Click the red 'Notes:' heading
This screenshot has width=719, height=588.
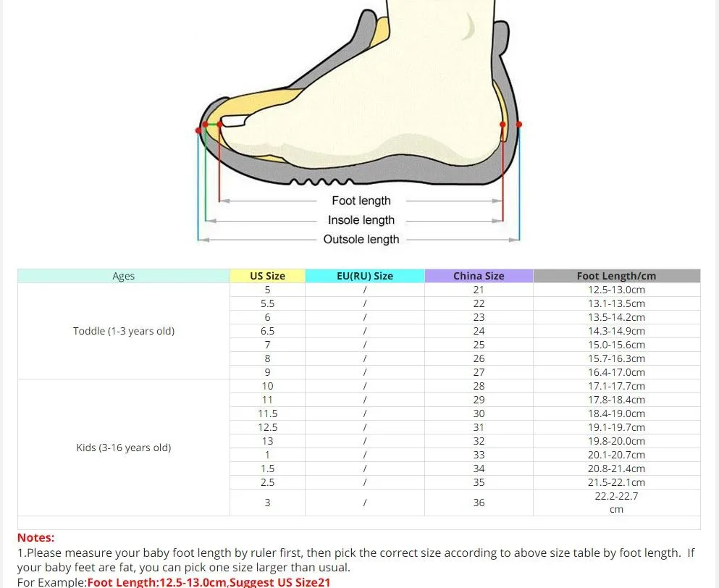click(x=35, y=537)
